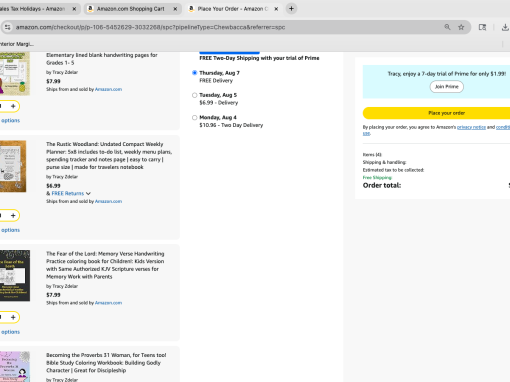This screenshot has height=382, width=510.
Task: Click the zoom magnifier icon in address bar
Action: pyautogui.click(x=447, y=27)
